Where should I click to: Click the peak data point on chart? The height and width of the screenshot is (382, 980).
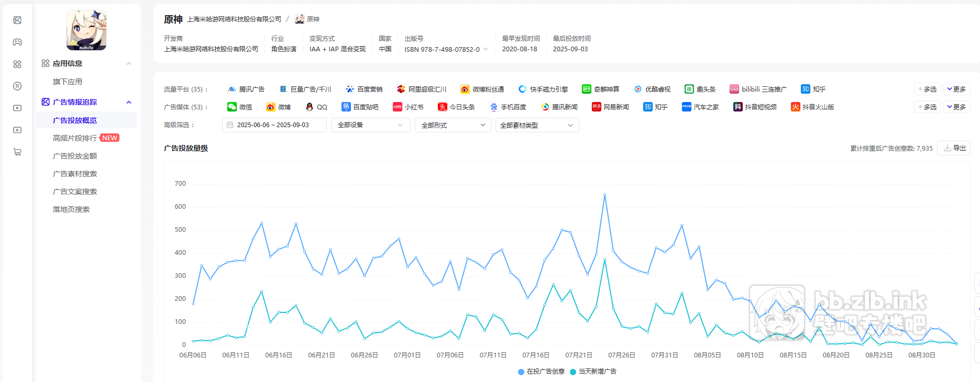click(604, 195)
